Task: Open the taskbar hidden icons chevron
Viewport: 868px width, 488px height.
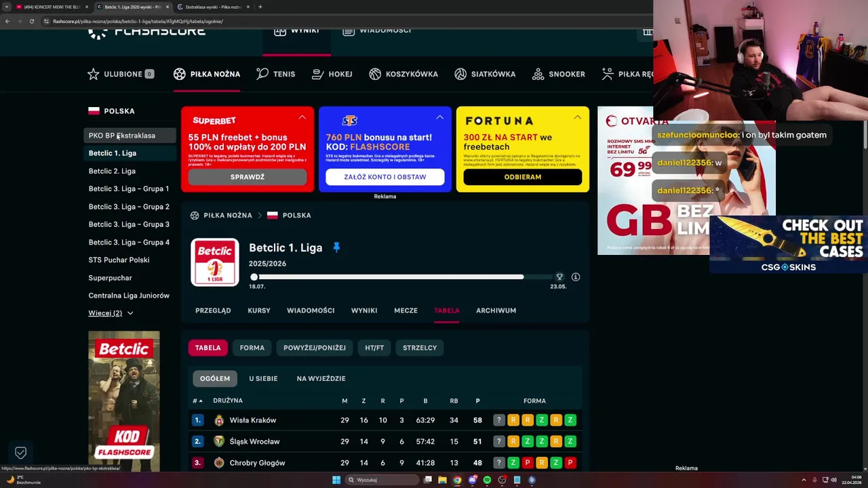Action: [x=804, y=480]
